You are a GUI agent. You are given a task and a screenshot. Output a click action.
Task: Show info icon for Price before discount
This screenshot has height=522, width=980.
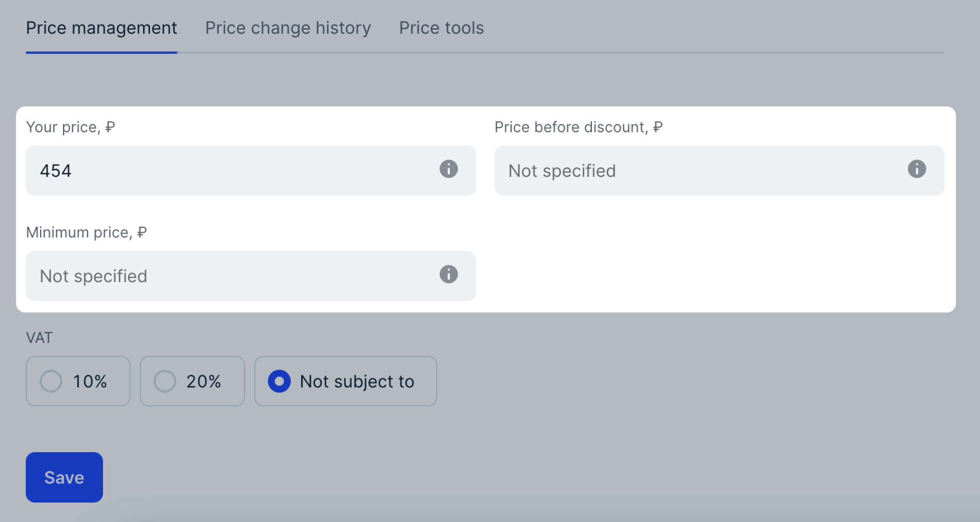coord(917,169)
